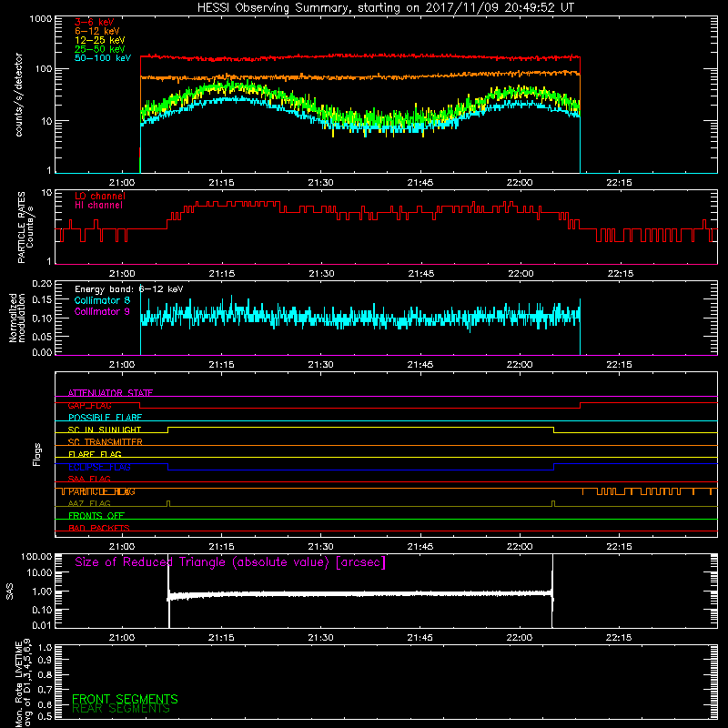The image size is (728, 728).
Task: Click the HI channel legend label
Action: point(99,206)
